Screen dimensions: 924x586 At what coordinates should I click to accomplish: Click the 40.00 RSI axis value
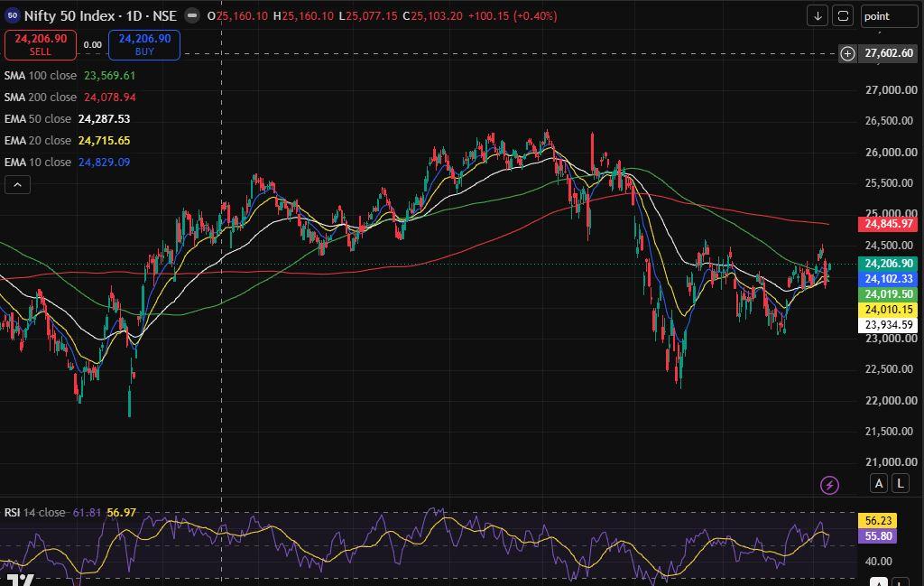[x=878, y=562]
